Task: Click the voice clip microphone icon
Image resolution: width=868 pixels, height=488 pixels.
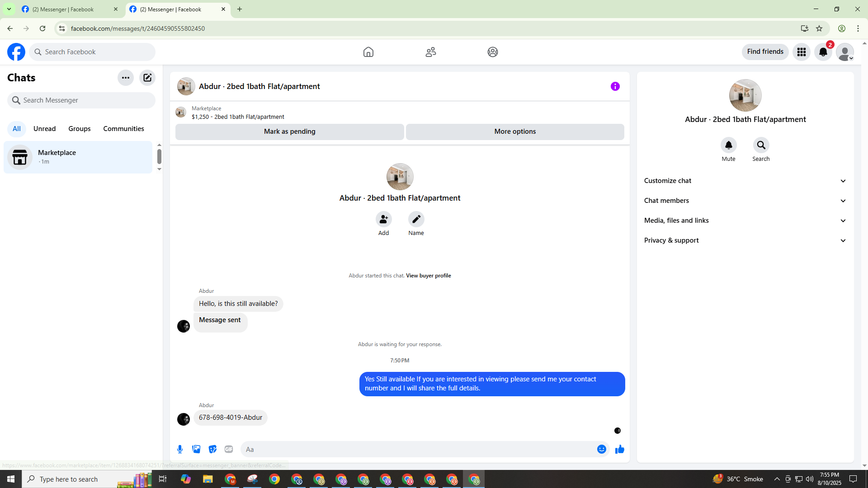Action: click(x=180, y=449)
